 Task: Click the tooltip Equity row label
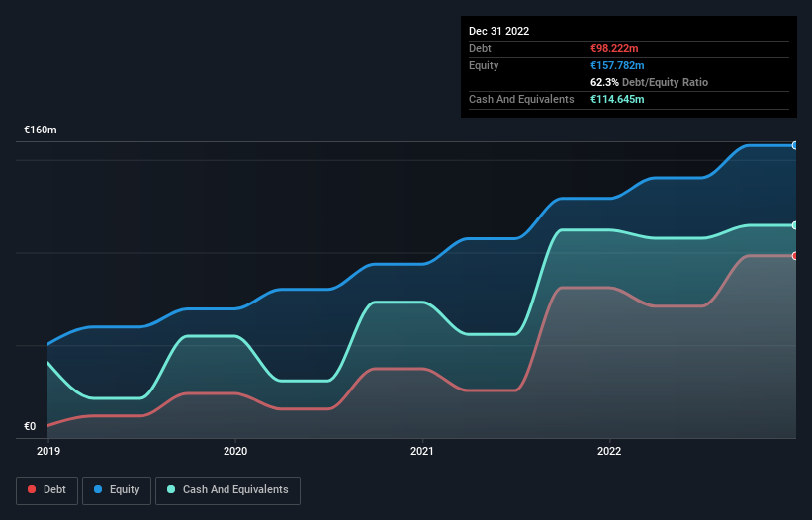pyautogui.click(x=484, y=65)
